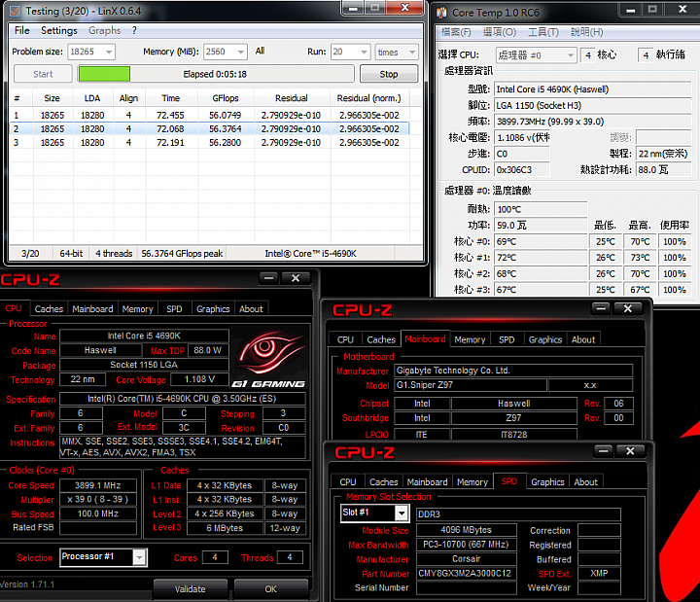Maximize the Core Temp window

(652, 9)
